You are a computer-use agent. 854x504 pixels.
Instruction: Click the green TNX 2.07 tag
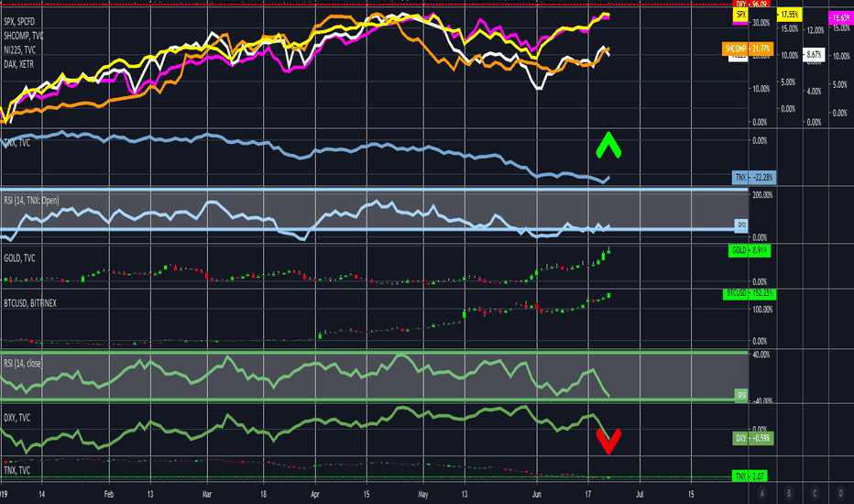750,477
